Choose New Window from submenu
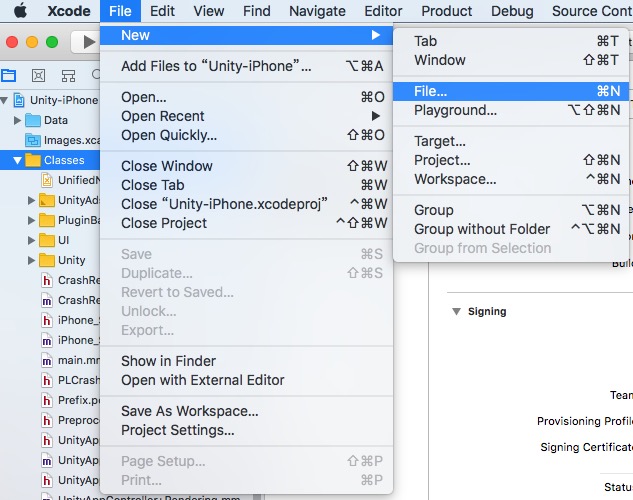This screenshot has height=500, width=633. 511,60
